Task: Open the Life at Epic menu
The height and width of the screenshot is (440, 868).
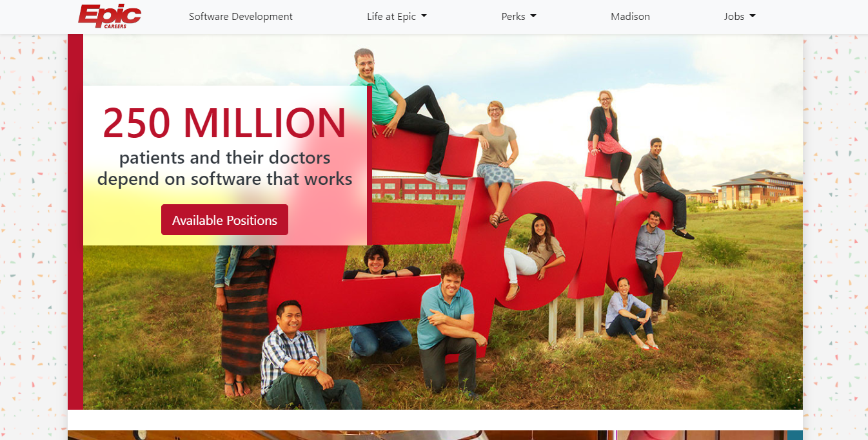Action: (397, 17)
